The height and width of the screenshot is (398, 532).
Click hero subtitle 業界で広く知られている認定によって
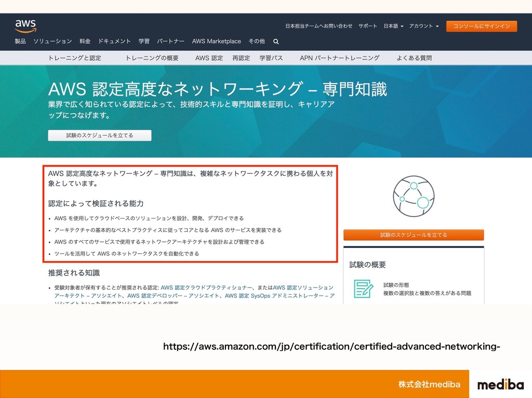point(191,109)
